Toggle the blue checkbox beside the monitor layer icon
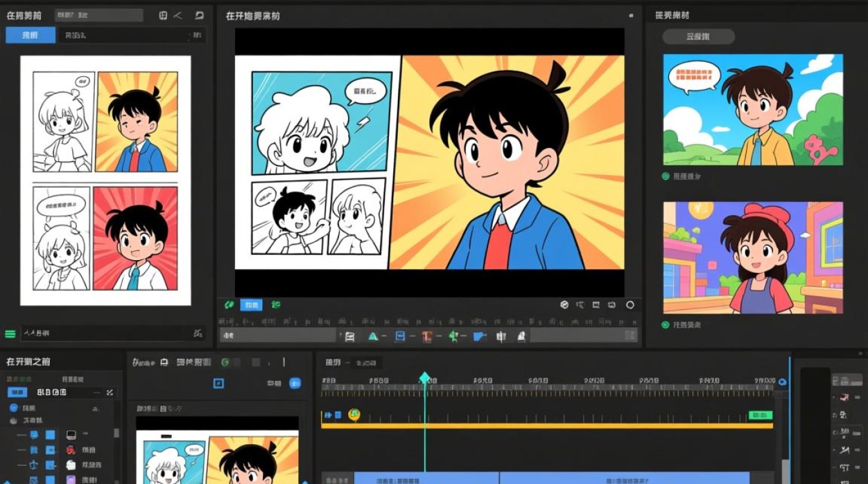The width and height of the screenshot is (868, 484). (50, 435)
